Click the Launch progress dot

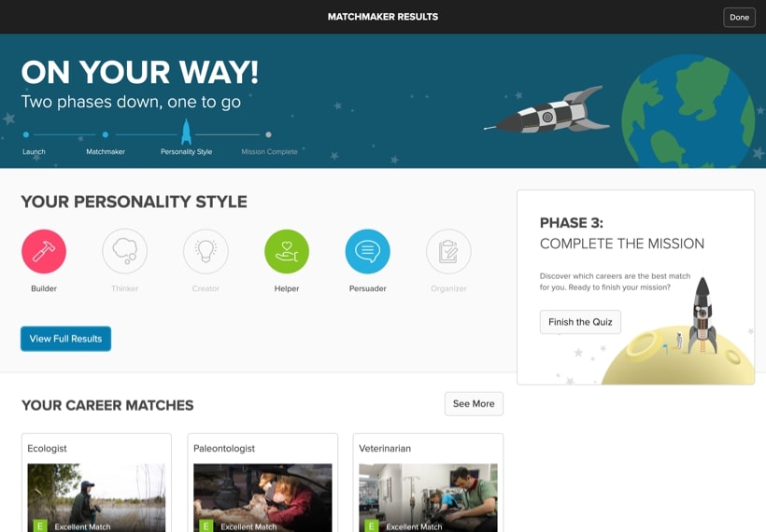[26, 134]
